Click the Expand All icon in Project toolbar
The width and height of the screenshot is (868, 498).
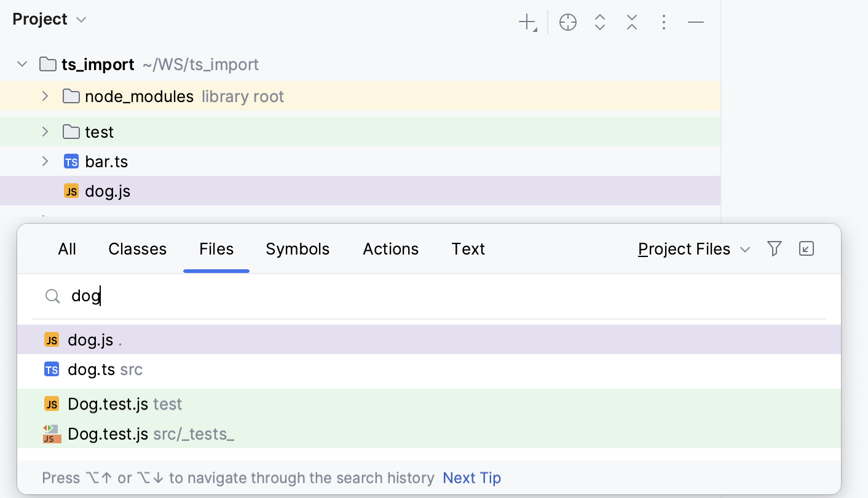pyautogui.click(x=599, y=22)
